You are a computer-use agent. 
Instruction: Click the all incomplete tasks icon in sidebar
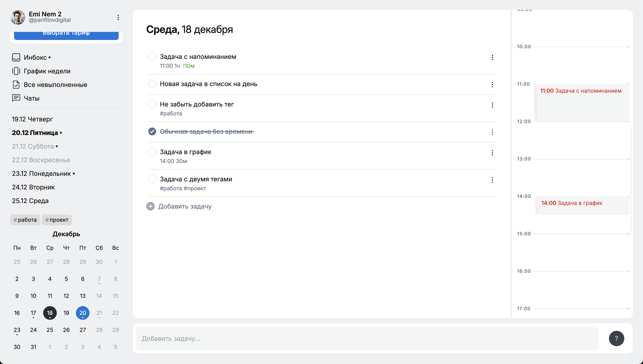(x=16, y=84)
